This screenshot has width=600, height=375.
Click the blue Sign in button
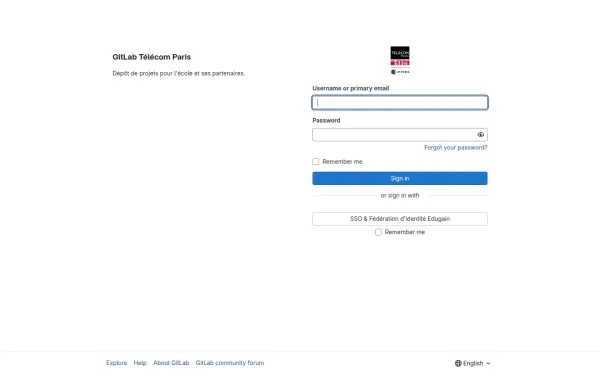(x=400, y=178)
